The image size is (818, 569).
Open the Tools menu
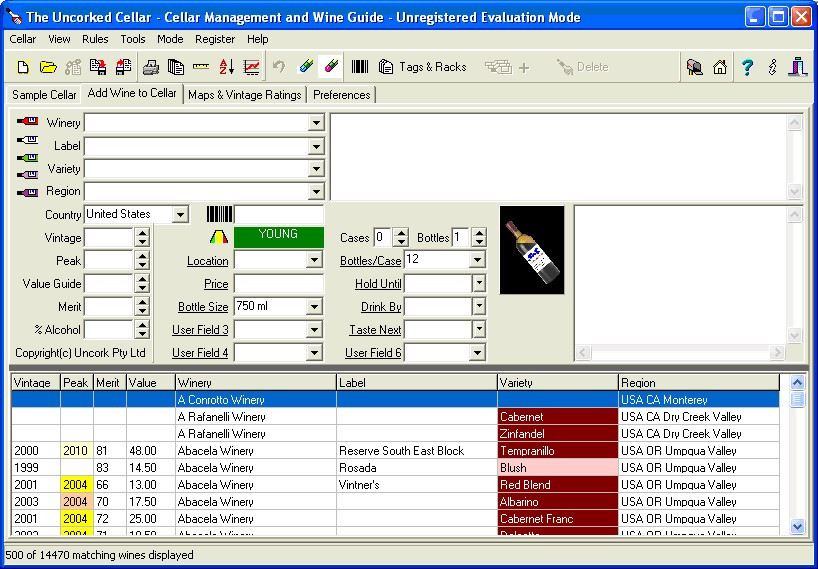click(x=133, y=39)
